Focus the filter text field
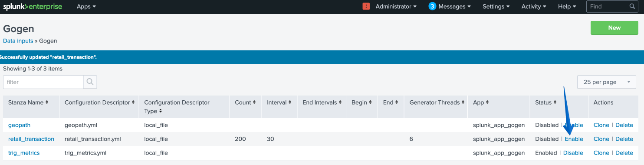The height and width of the screenshot is (165, 644). point(43,82)
